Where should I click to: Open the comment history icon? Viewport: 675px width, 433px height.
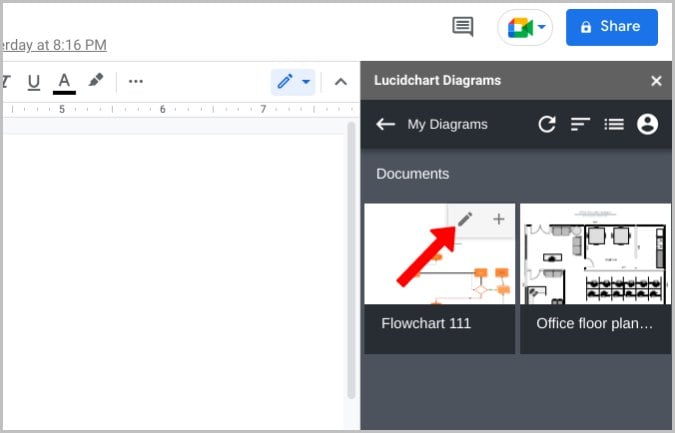(x=463, y=27)
